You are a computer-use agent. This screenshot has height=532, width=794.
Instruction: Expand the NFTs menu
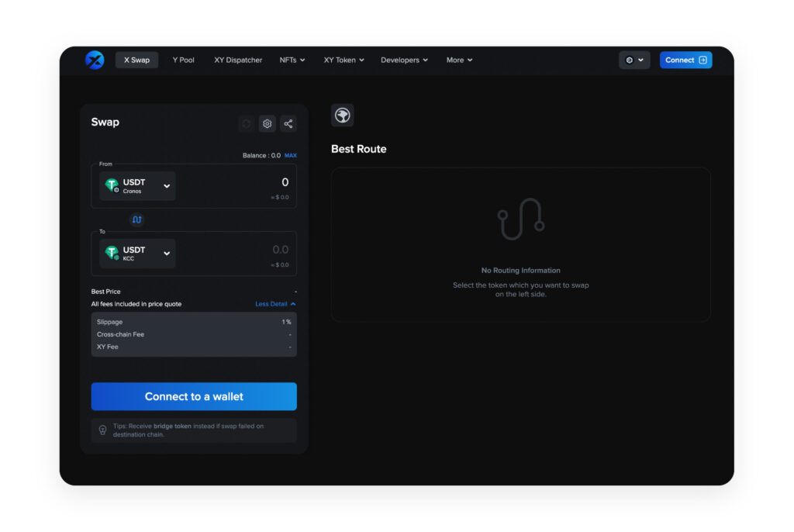click(x=292, y=60)
